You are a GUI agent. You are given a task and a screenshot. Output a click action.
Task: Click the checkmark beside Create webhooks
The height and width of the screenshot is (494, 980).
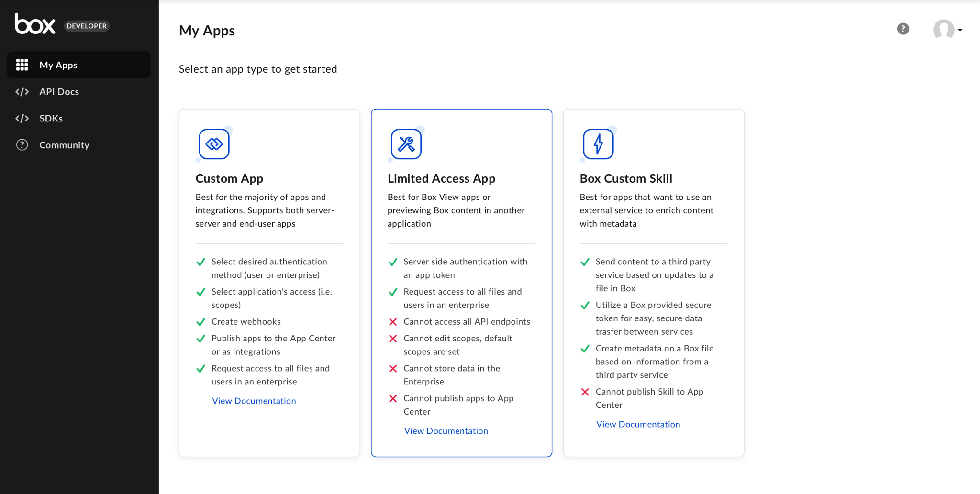(201, 322)
